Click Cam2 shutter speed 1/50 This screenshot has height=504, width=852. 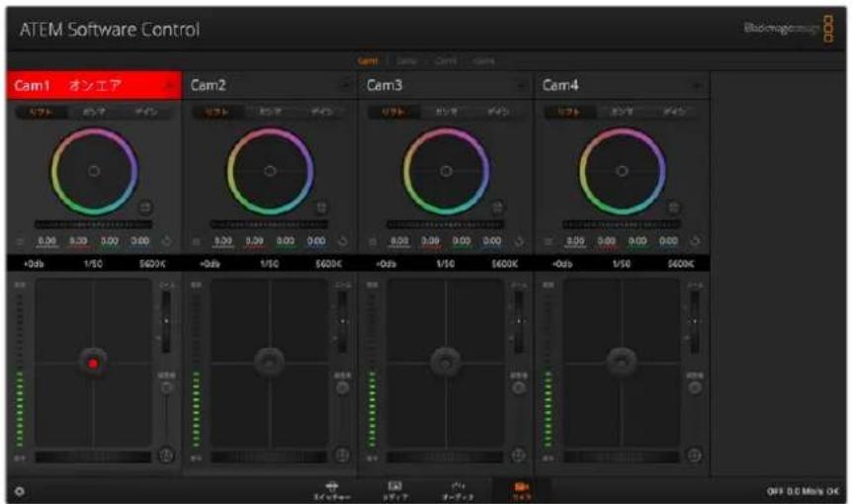[x=270, y=264]
